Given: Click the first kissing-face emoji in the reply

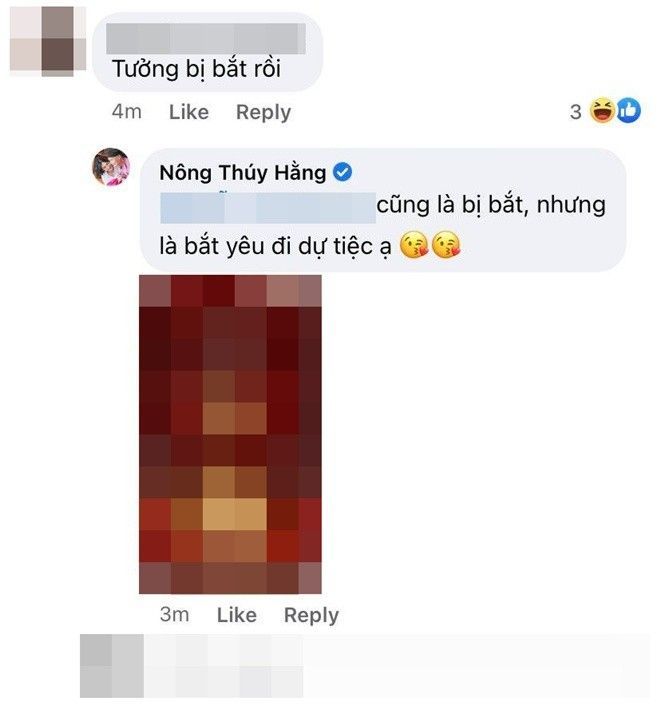Looking at the screenshot, I should pyautogui.click(x=414, y=245).
